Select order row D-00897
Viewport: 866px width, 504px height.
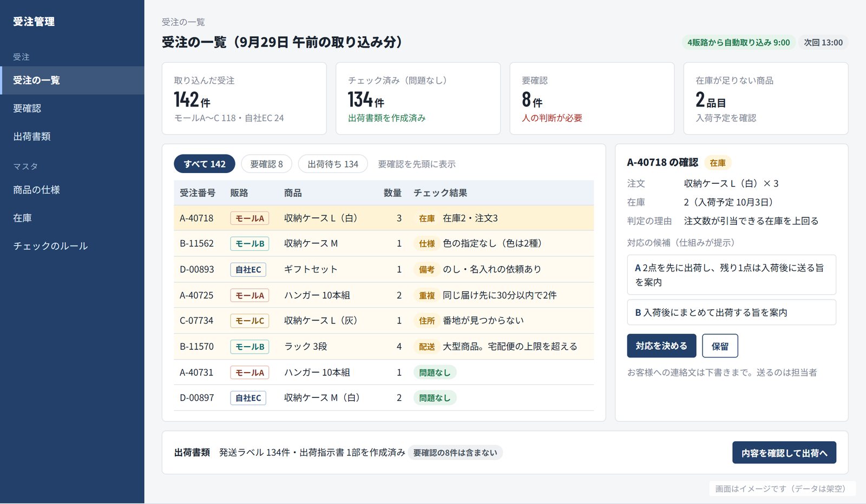384,398
